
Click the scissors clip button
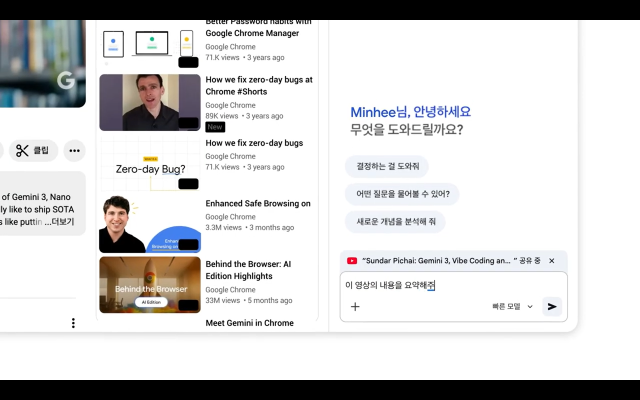pos(33,151)
